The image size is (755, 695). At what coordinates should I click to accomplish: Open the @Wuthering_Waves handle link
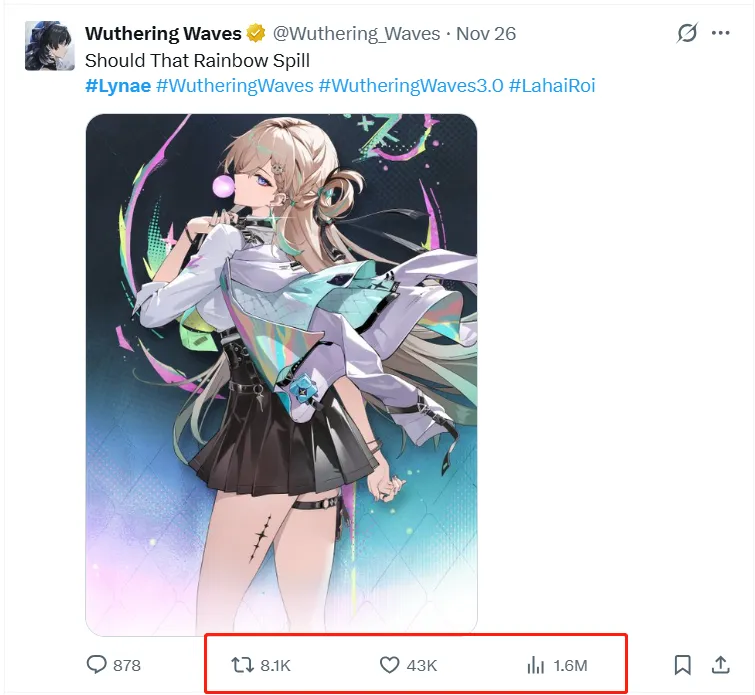point(355,34)
